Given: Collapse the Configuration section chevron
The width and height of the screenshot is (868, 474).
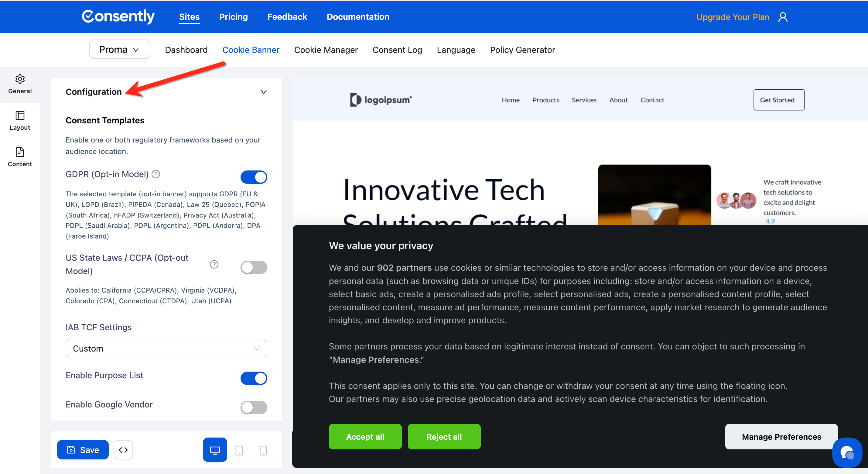Looking at the screenshot, I should (x=264, y=92).
